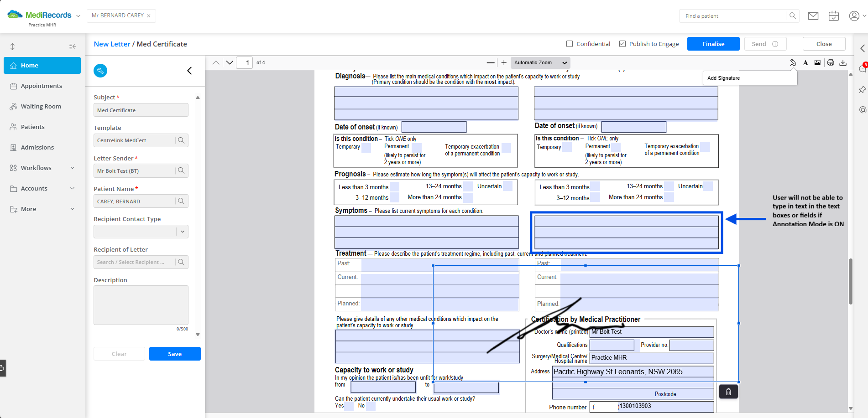Click the Description text area
The width and height of the screenshot is (868, 418).
point(141,305)
